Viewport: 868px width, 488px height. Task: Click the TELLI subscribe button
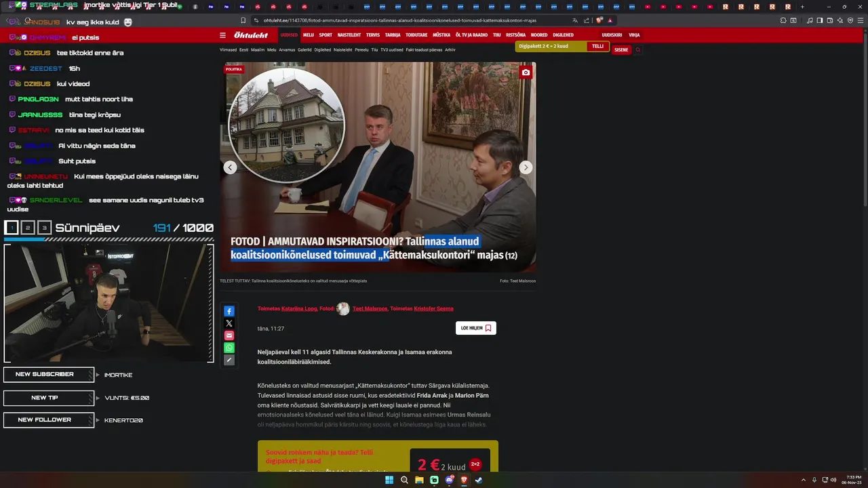tap(597, 46)
